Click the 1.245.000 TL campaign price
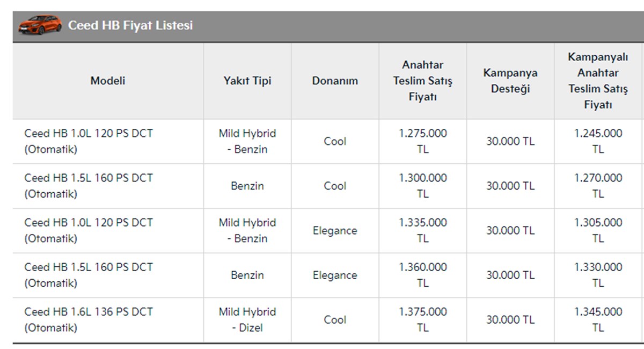The image size is (644, 349). (598, 141)
